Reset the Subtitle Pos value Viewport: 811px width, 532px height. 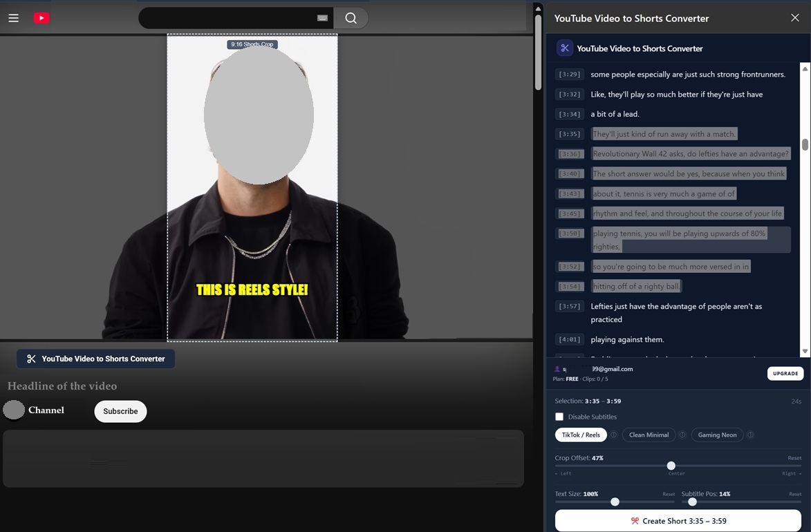point(795,494)
